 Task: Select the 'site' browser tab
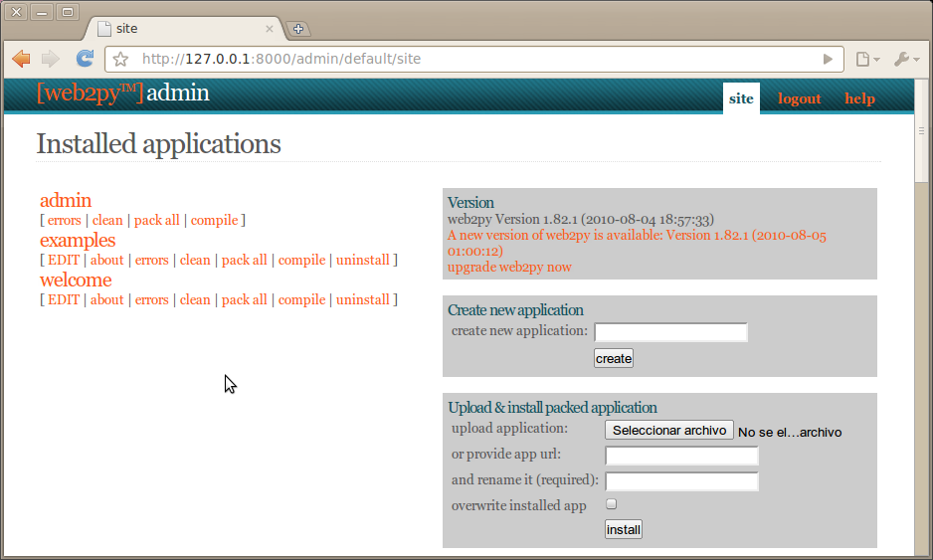click(184, 29)
